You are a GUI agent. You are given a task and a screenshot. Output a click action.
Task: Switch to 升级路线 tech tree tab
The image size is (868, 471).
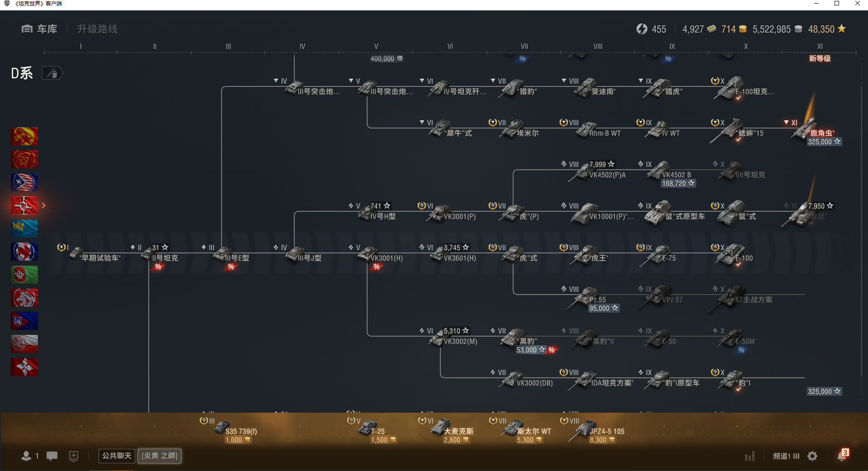tap(97, 29)
